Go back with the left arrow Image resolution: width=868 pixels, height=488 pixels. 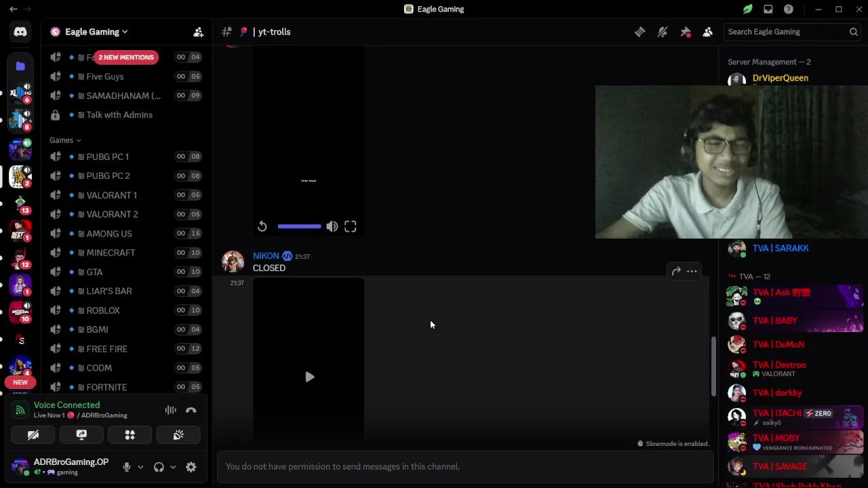coord(13,9)
